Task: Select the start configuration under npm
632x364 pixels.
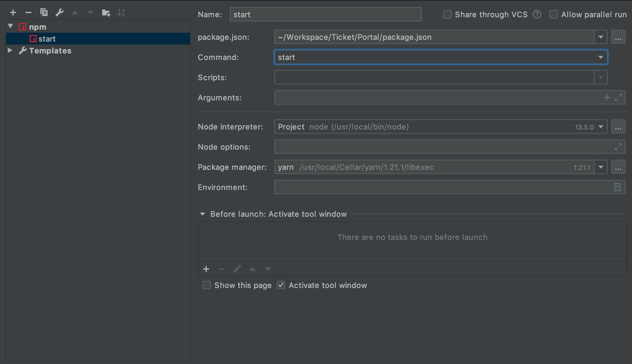Action: 47,39
